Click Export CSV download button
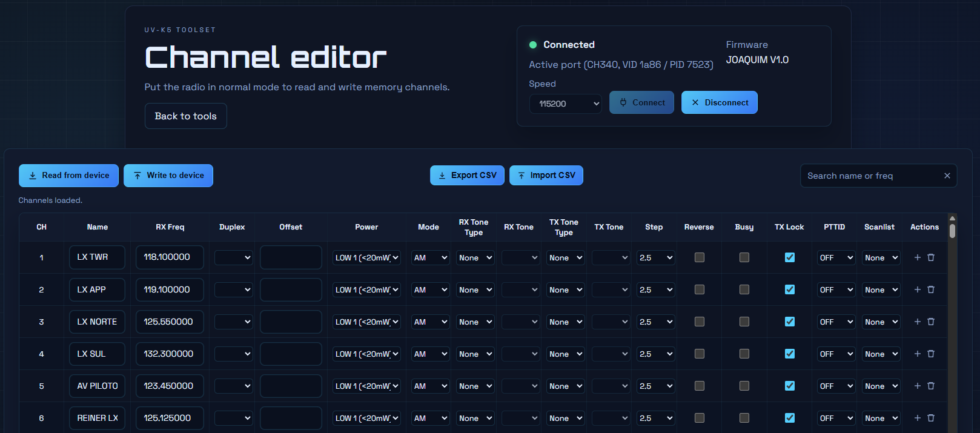This screenshot has height=433, width=980. [x=467, y=175]
